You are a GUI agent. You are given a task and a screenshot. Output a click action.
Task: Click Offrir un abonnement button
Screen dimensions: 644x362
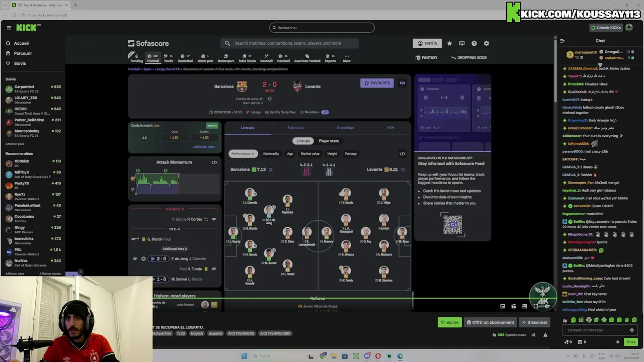(491, 322)
